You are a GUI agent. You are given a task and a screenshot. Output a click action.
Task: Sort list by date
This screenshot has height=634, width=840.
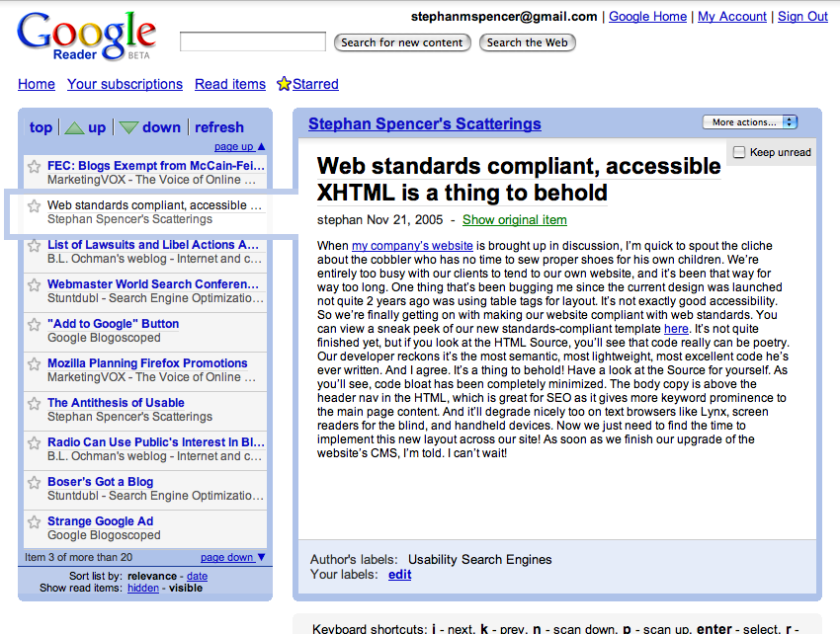pos(197,576)
